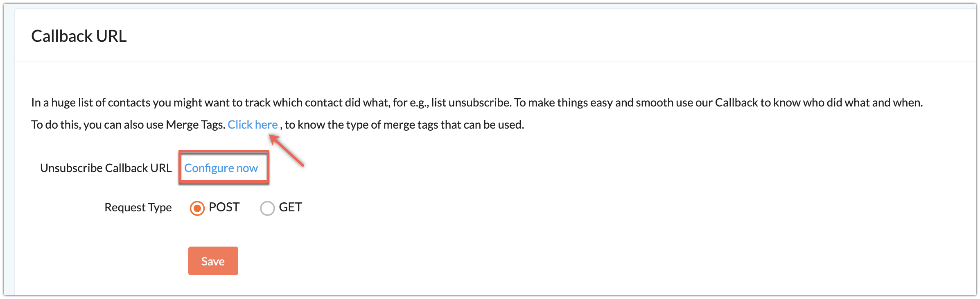Click the 'Request Type' label
Image resolution: width=980 pixels, height=299 pixels.
tap(138, 207)
